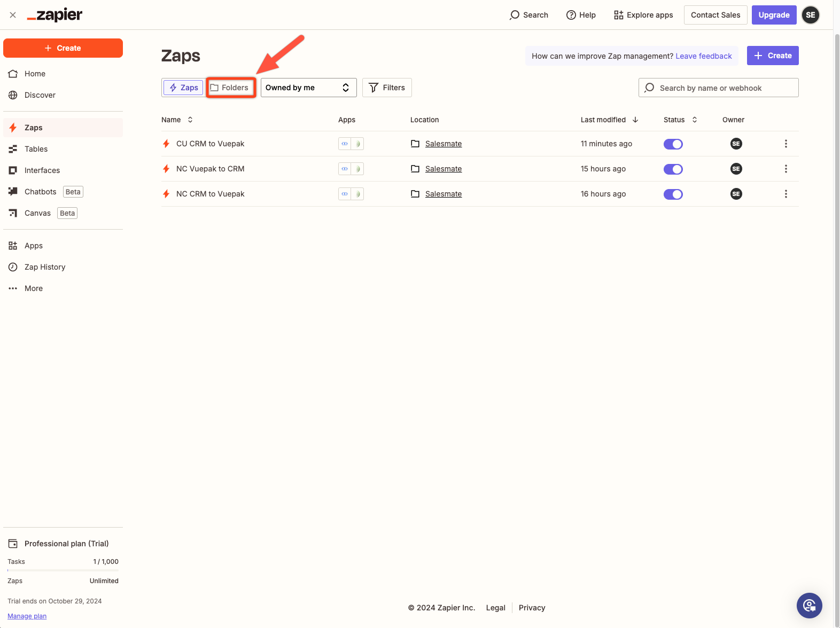The width and height of the screenshot is (840, 628).
Task: Open the Canvas beta page
Action: tap(37, 213)
